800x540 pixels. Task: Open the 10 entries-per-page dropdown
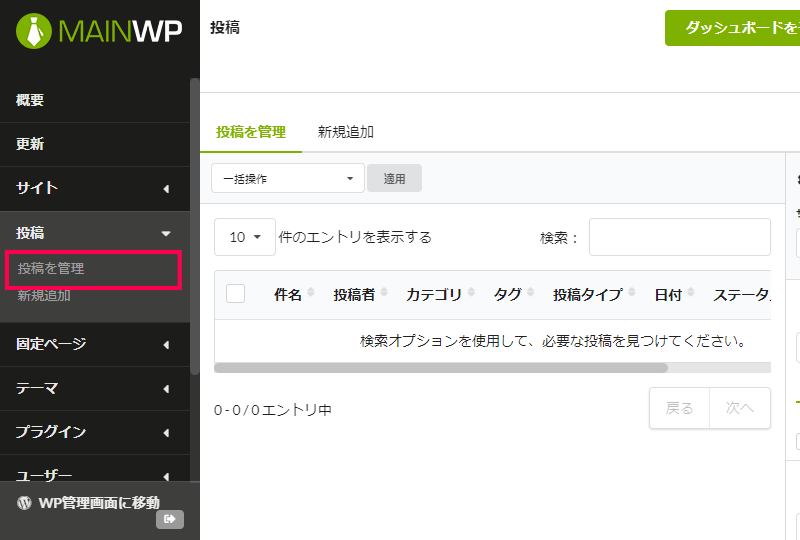pyautogui.click(x=245, y=237)
